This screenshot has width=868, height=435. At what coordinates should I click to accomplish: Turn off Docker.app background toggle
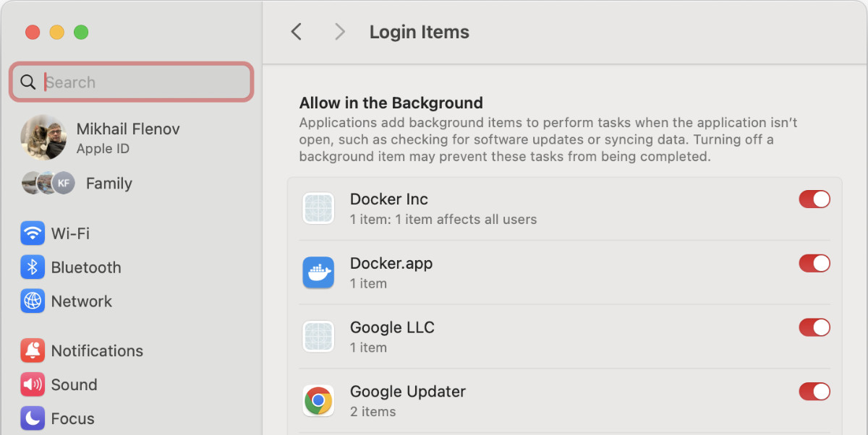(814, 263)
